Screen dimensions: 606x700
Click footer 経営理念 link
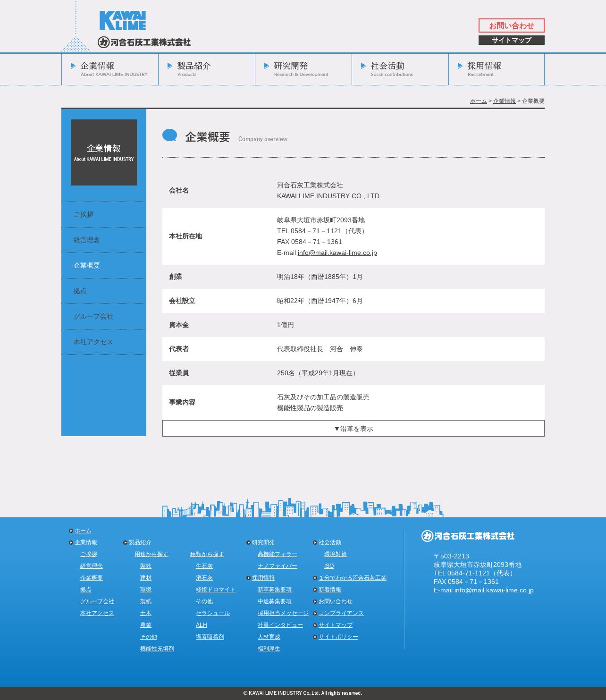point(92,566)
